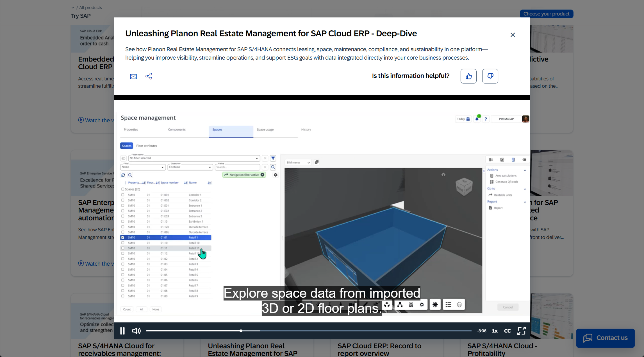Open the Floor attributes tab

147,146
